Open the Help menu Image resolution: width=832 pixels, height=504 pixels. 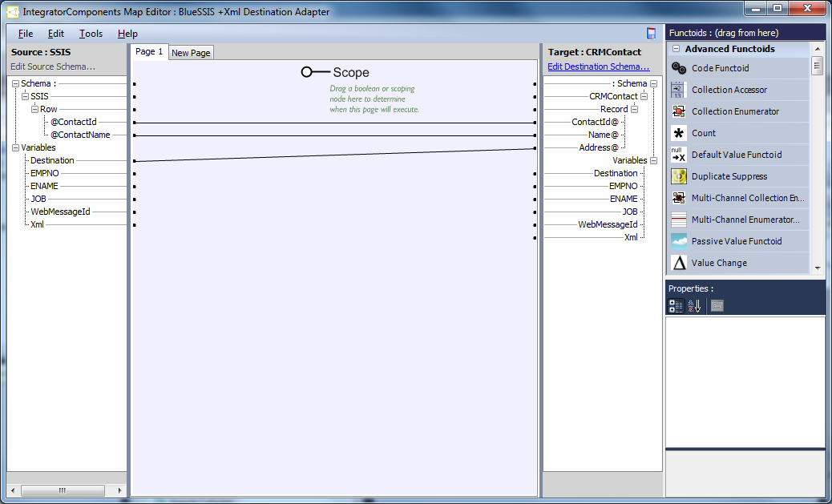pyautogui.click(x=127, y=34)
